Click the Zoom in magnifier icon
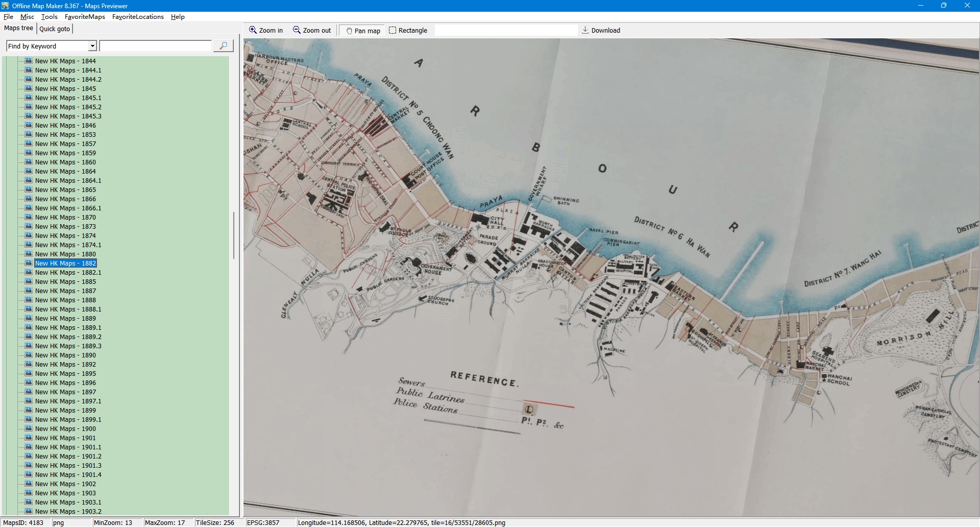The image size is (980, 527). (253, 30)
